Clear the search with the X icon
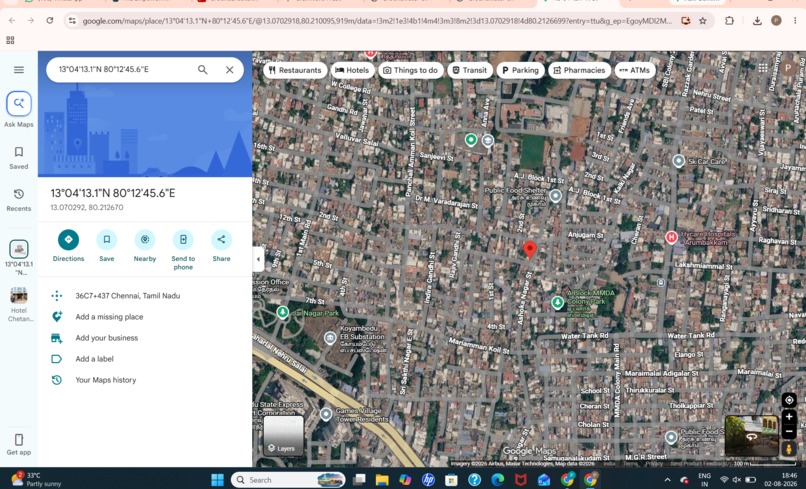This screenshot has height=489, width=806. point(230,69)
